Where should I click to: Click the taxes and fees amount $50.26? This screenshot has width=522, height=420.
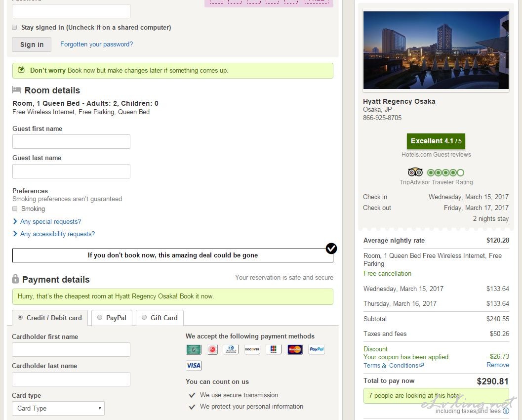(x=499, y=334)
